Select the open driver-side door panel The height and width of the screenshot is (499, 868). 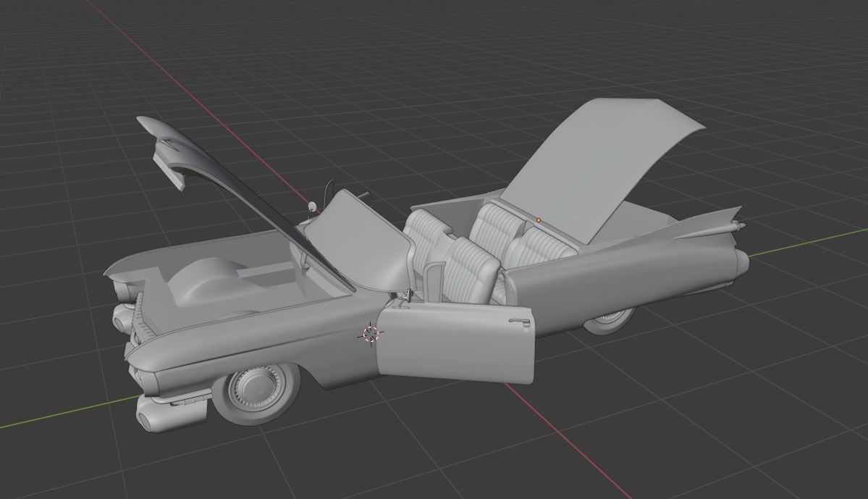point(456,343)
